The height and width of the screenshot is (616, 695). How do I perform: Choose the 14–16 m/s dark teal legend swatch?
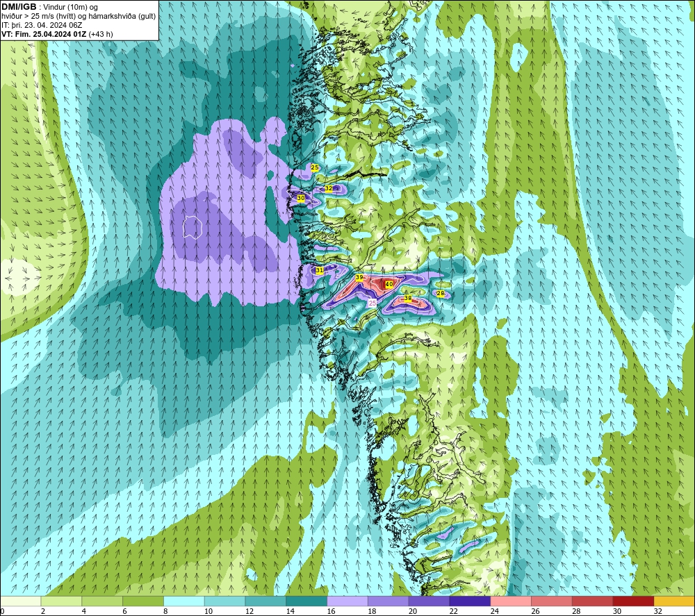pos(306,601)
